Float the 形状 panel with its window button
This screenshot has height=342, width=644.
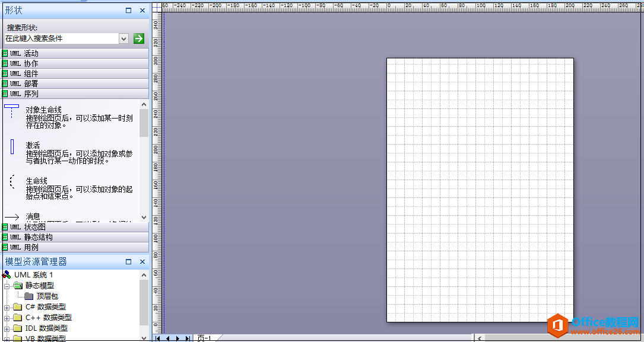(129, 11)
